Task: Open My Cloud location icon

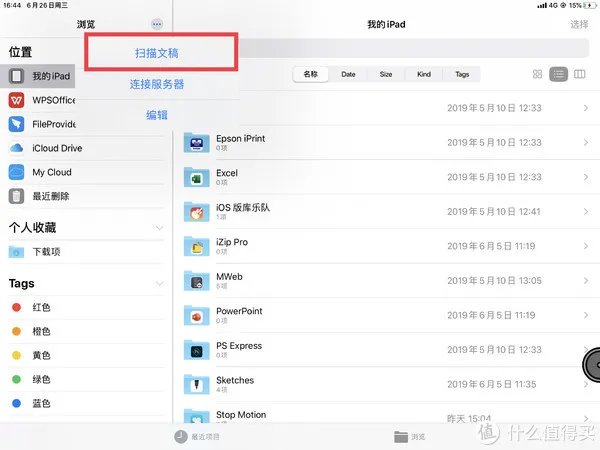Action: 16,172
